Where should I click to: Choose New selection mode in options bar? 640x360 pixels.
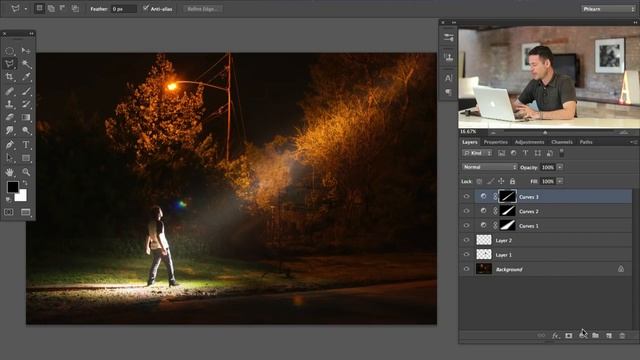[39, 8]
